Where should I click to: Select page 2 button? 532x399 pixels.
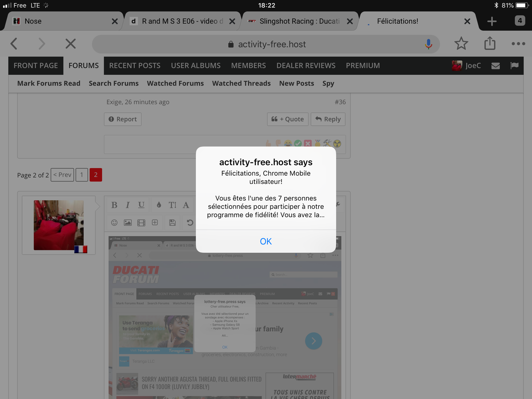[96, 175]
